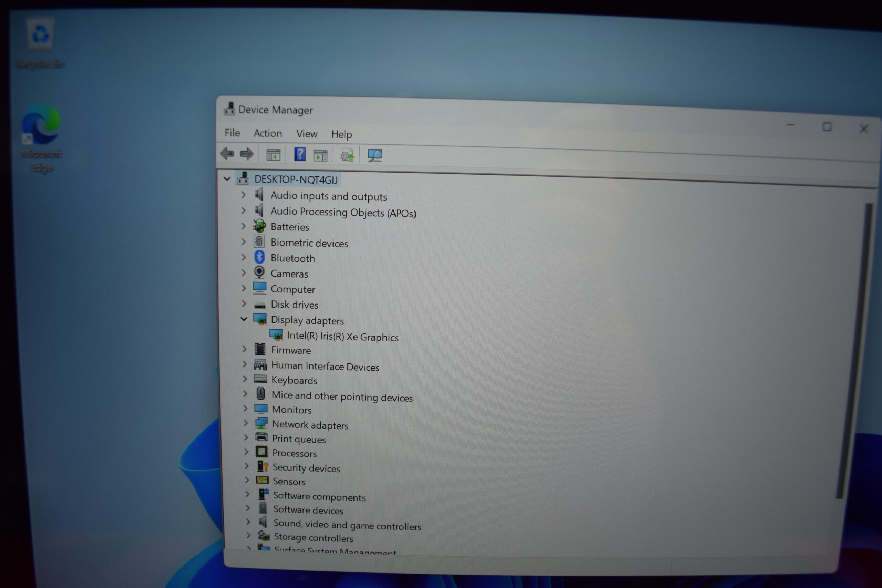Select the Print queues printer icon
Viewport: 882px width, 588px height.
261,437
